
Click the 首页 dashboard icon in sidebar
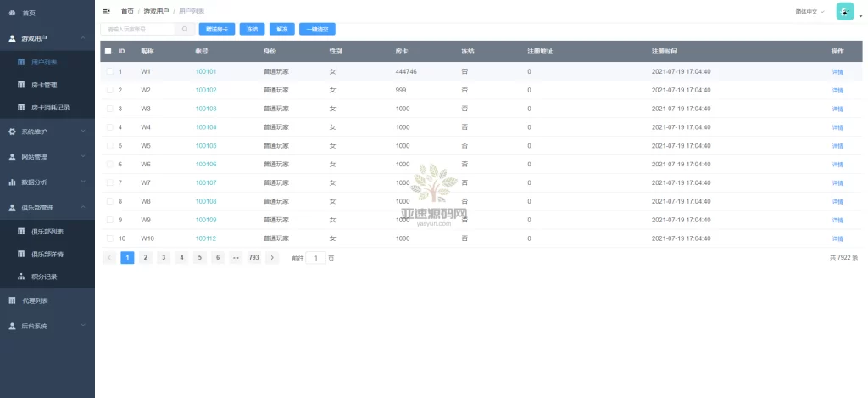tap(12, 13)
